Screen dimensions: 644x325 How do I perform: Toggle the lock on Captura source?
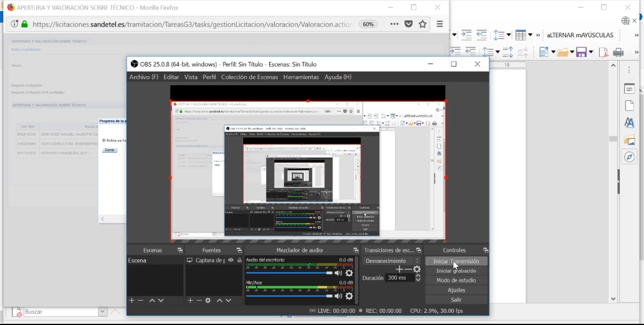(240, 260)
